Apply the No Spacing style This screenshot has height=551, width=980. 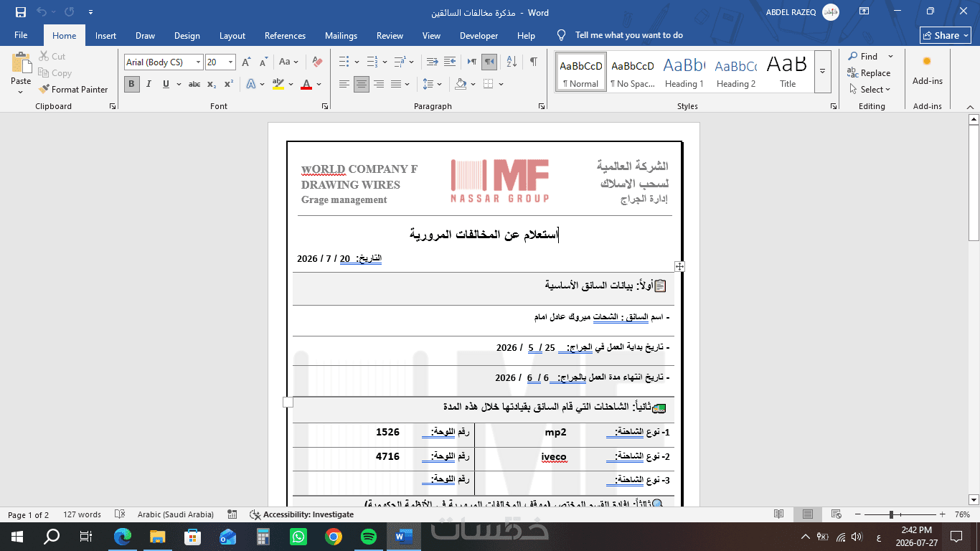coord(632,72)
